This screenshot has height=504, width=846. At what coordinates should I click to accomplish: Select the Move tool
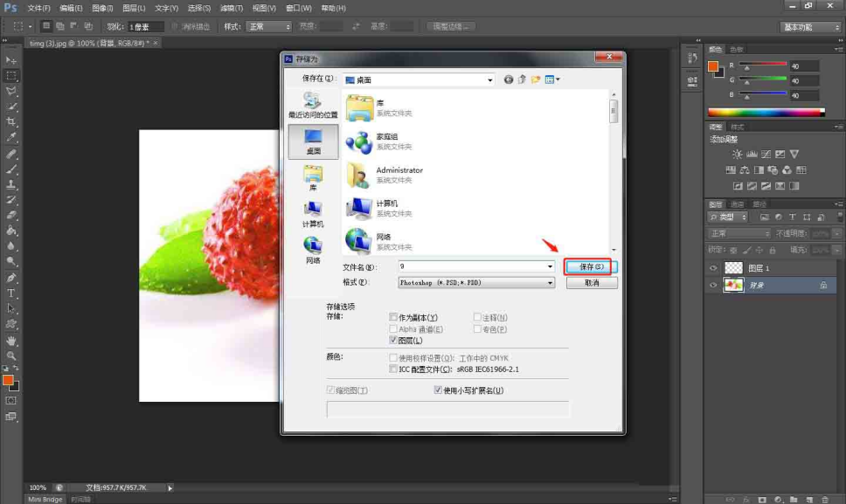(x=11, y=59)
